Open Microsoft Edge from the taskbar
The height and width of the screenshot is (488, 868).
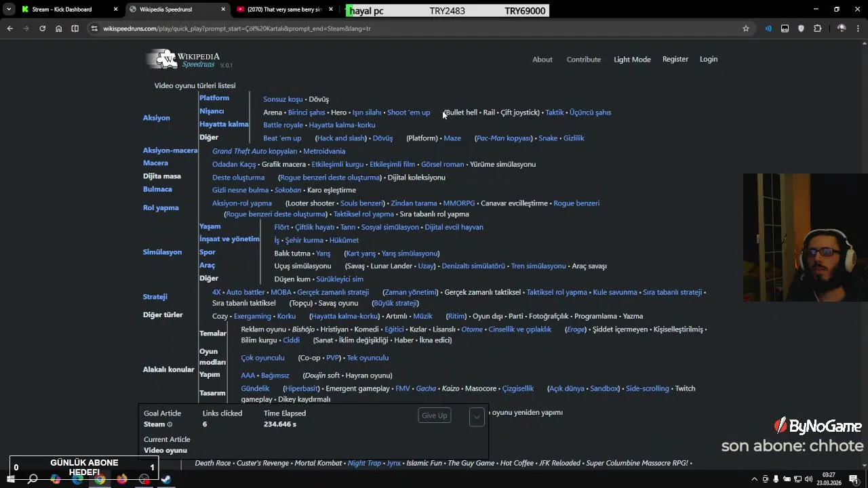(77, 479)
